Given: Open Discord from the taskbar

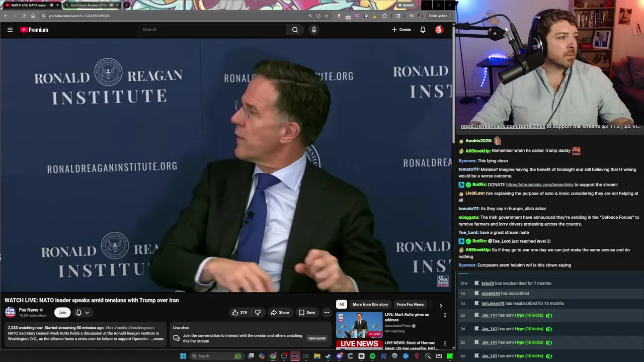Looking at the screenshot, I should click(340, 356).
